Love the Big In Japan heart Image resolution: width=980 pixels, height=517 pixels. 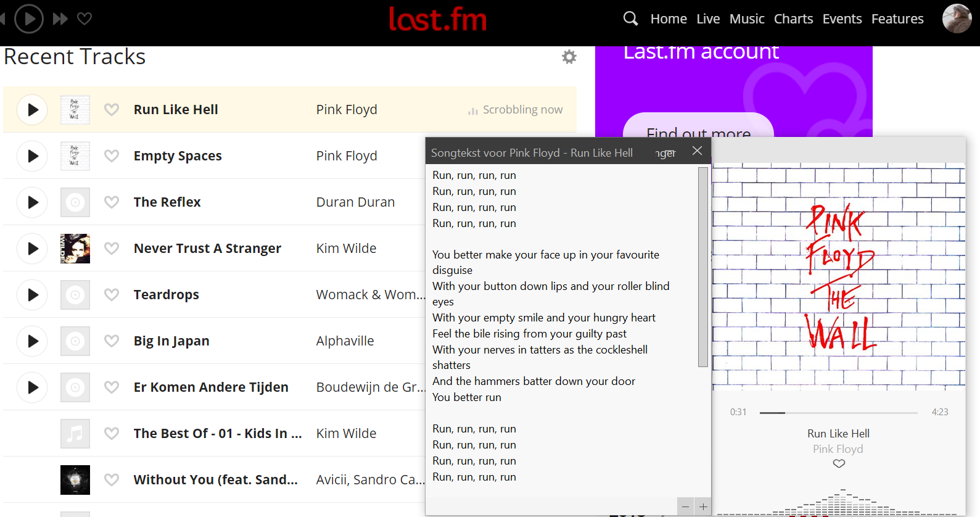[x=112, y=341]
